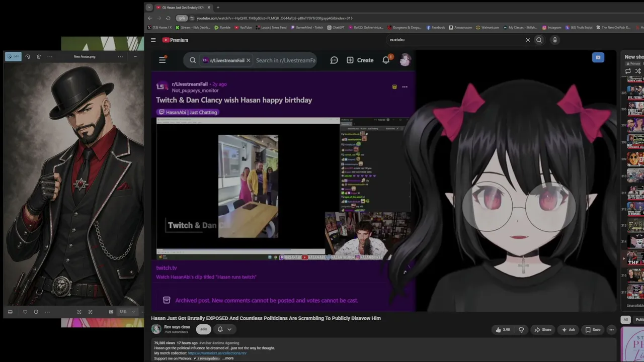This screenshot has width=644, height=362.
Task: Open a new browser tab
Action: tap(218, 8)
